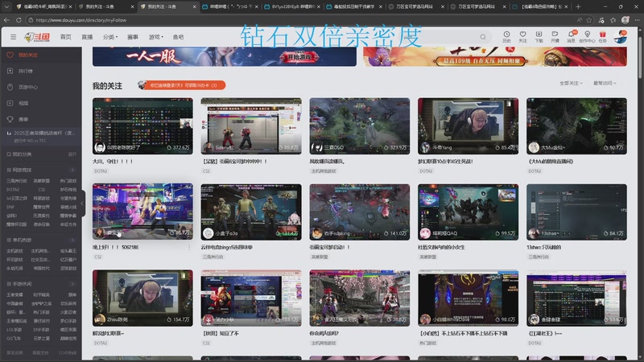Viewport: 644px width, 362px height.
Task: Click the 下载 download icon
Action: click(539, 36)
